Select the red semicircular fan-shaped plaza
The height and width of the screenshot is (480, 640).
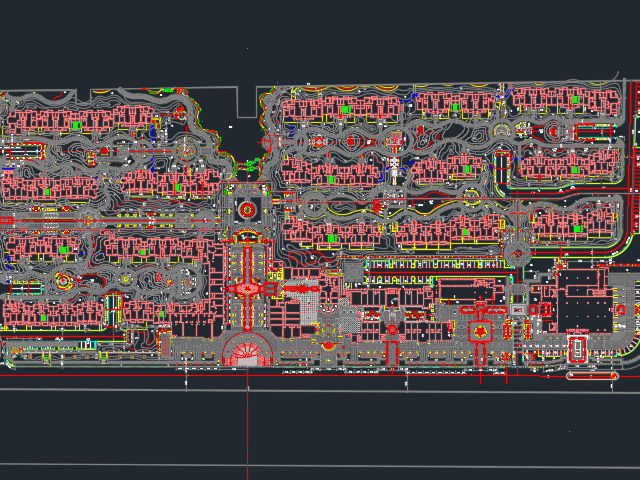(x=247, y=349)
